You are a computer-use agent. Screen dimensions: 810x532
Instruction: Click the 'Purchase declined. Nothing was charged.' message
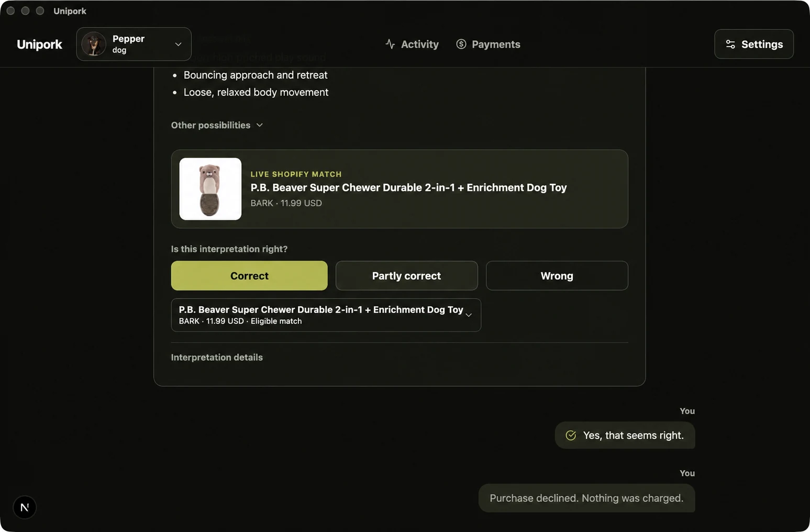(586, 498)
